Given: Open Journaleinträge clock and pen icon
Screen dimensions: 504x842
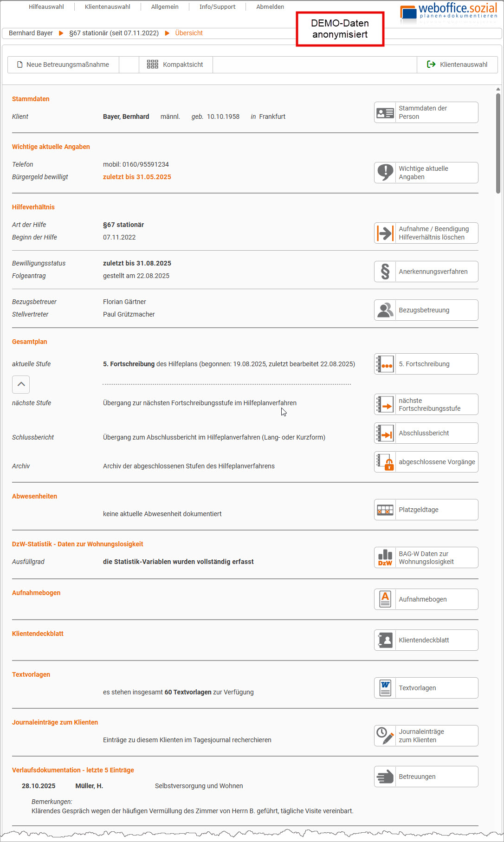Looking at the screenshot, I should pos(385,736).
